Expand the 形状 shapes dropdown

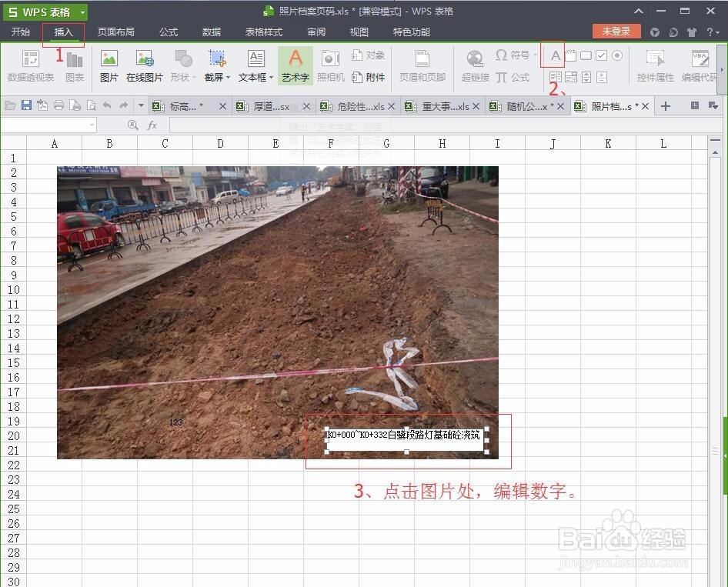pyautogui.click(x=195, y=78)
